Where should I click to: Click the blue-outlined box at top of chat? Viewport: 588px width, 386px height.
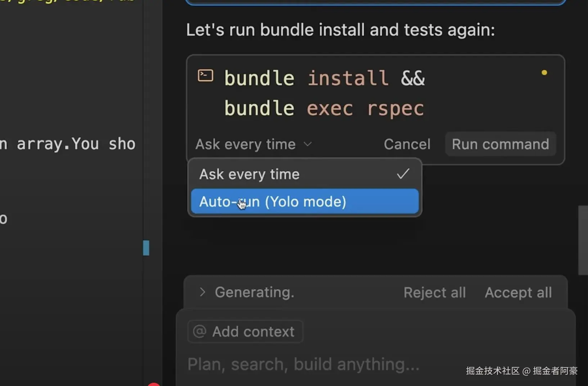coord(375,2)
